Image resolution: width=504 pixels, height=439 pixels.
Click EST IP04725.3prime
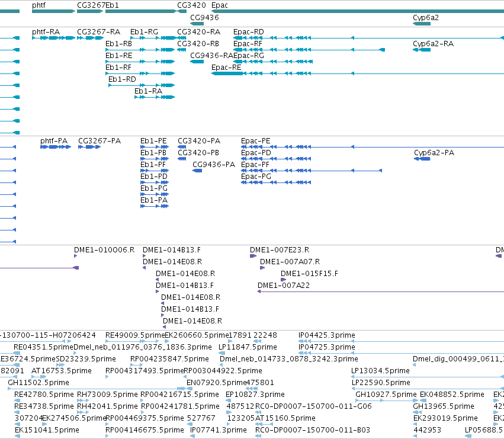click(401, 353)
